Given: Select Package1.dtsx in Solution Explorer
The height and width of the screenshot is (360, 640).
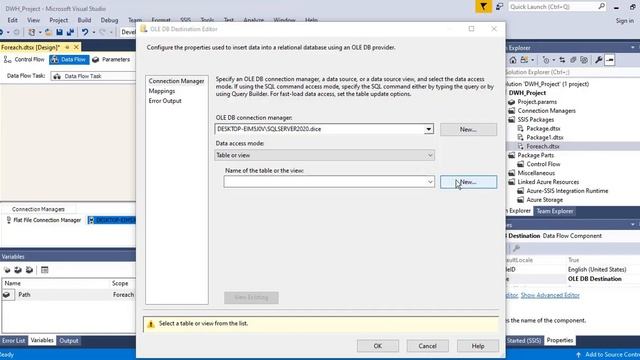Looking at the screenshot, I should point(545,138).
